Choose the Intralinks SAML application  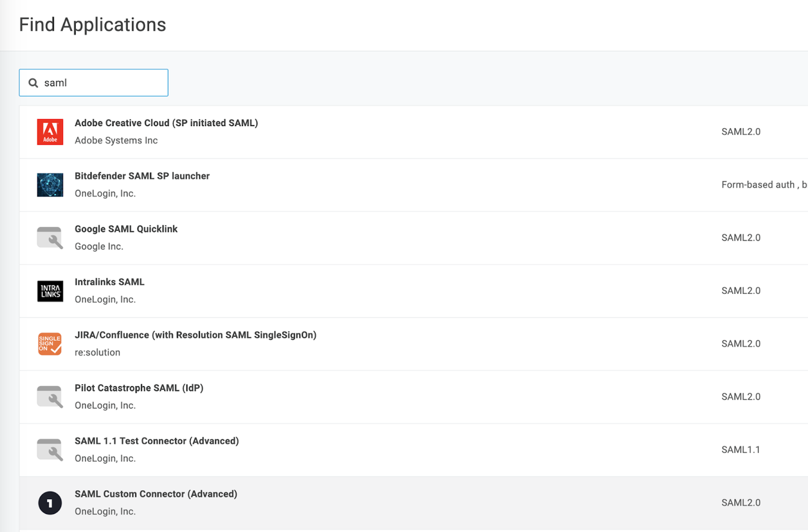tap(109, 282)
